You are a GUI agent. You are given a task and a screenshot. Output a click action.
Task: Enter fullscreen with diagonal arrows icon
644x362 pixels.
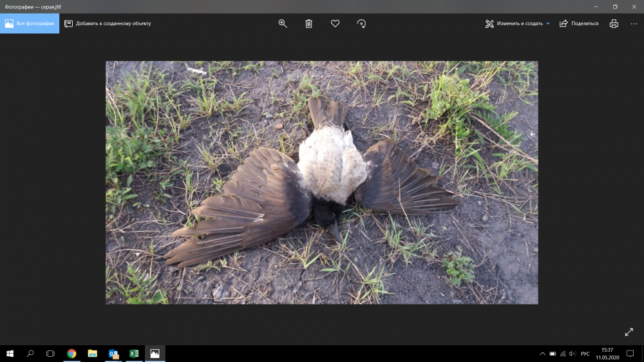[629, 332]
